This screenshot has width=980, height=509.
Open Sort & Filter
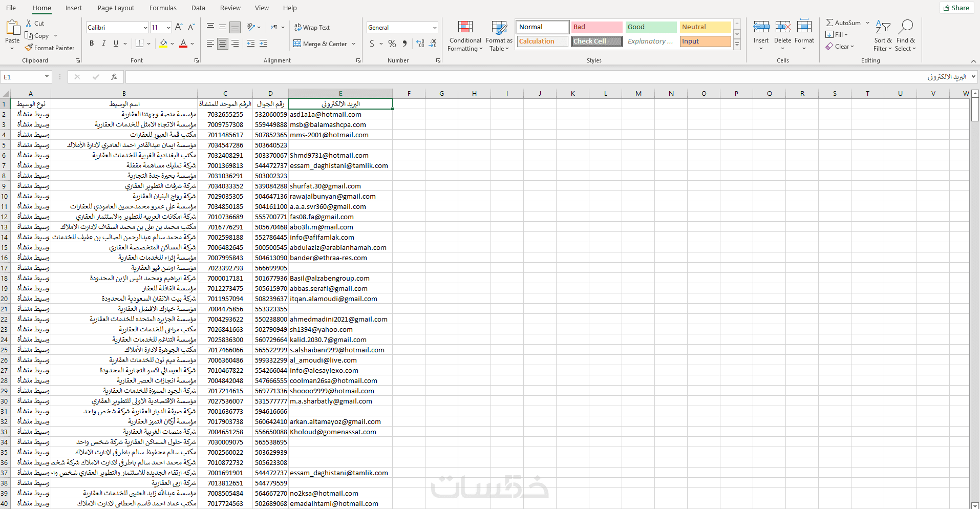(883, 36)
